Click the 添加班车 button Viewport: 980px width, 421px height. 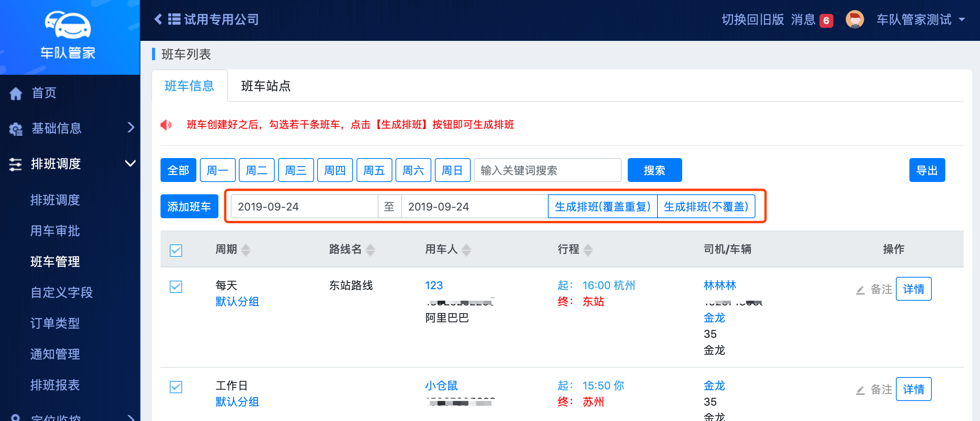pyautogui.click(x=189, y=207)
